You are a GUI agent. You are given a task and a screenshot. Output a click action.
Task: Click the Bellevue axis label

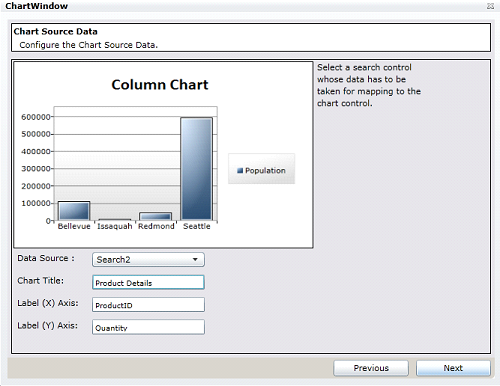(74, 226)
